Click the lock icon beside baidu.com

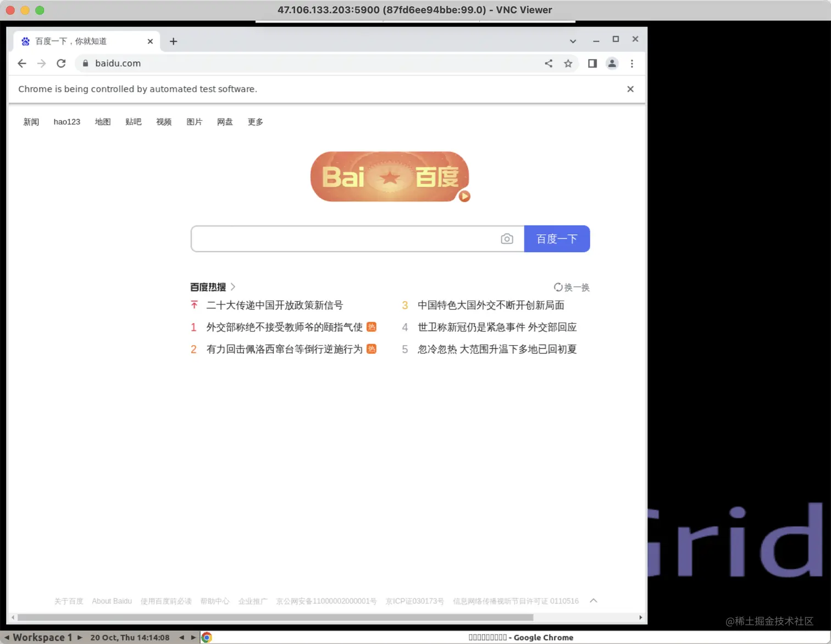click(85, 63)
